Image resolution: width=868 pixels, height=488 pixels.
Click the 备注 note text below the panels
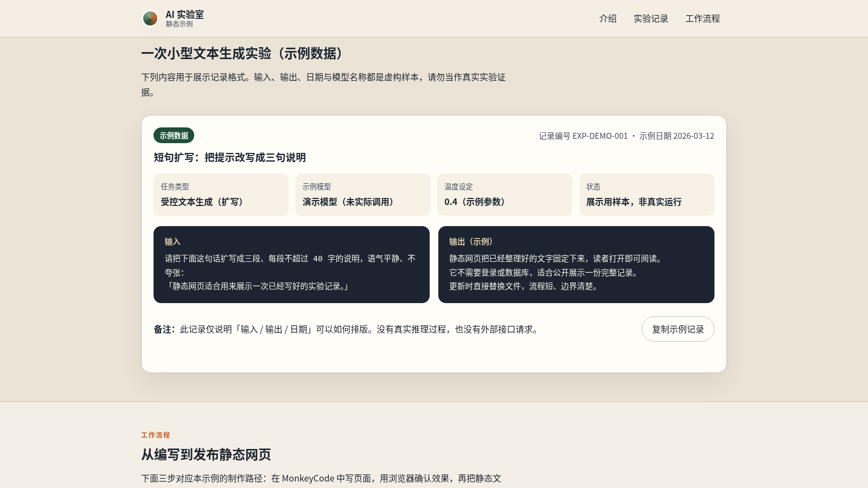(x=347, y=329)
